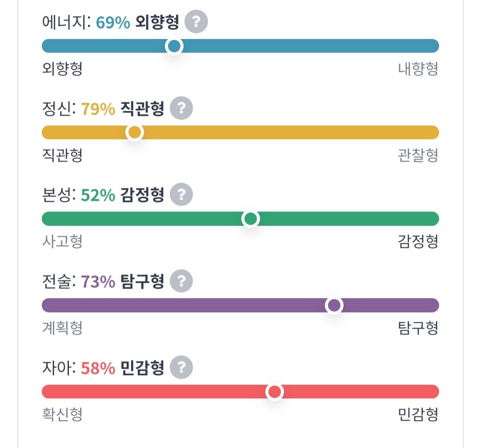Screen dimensions: 480x448
Task: Select the 민감형 slider handle on red bar
Action: [275, 392]
